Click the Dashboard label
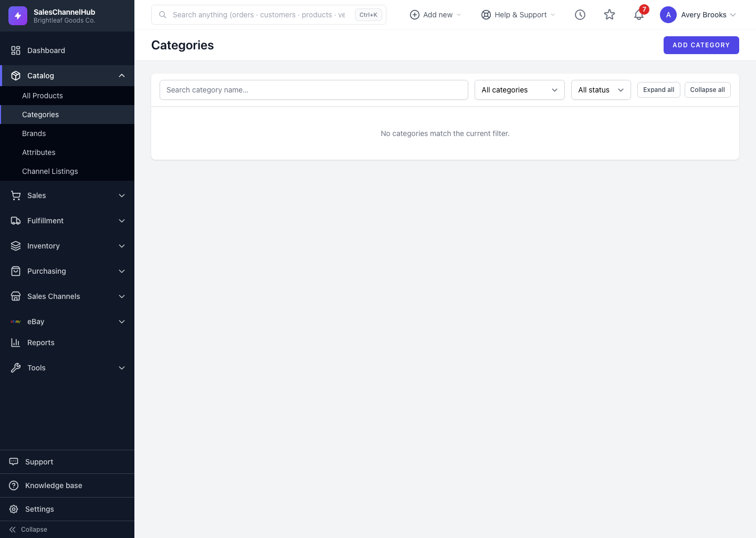This screenshot has height=538, width=756. (x=46, y=50)
